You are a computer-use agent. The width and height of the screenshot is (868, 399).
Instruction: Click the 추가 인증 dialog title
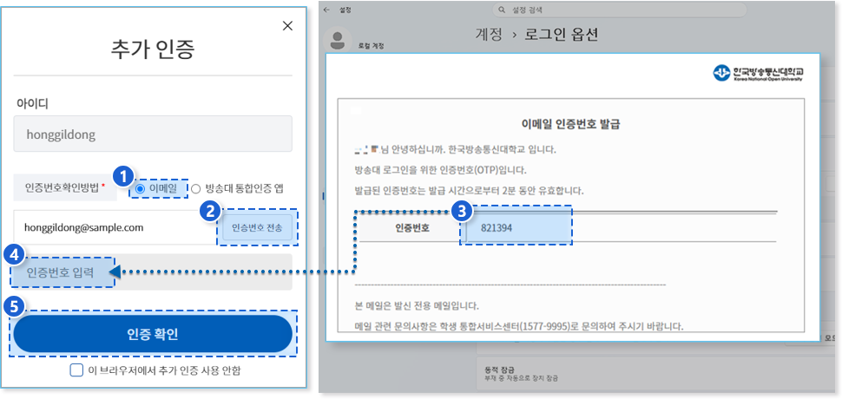pyautogui.click(x=153, y=49)
